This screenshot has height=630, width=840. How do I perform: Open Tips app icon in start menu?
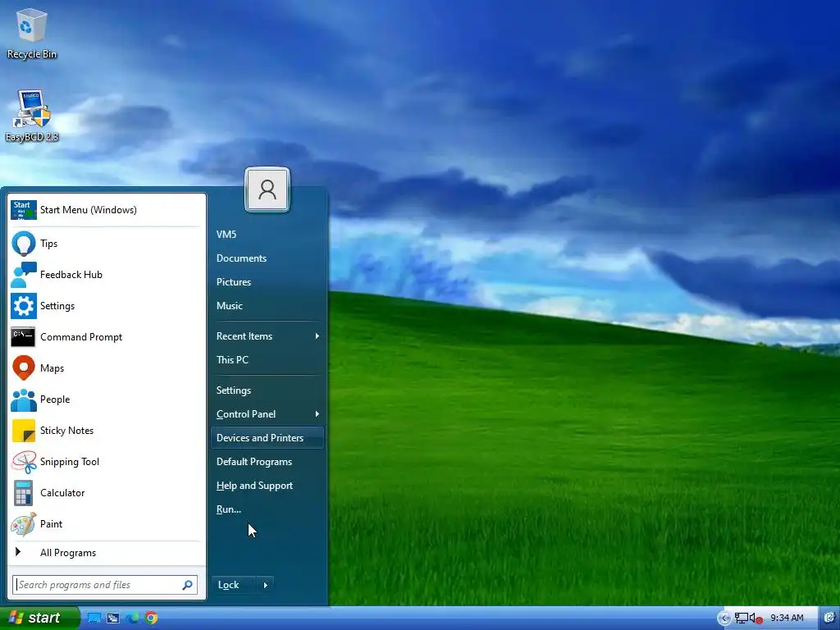(x=24, y=244)
